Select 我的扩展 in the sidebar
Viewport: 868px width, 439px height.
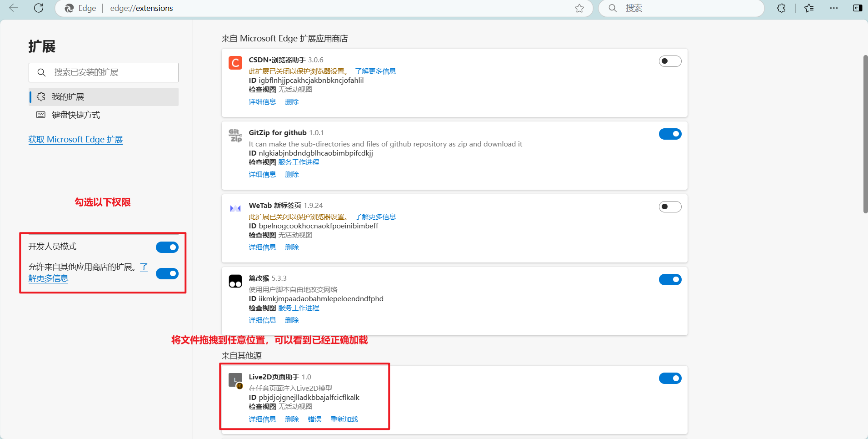[104, 97]
